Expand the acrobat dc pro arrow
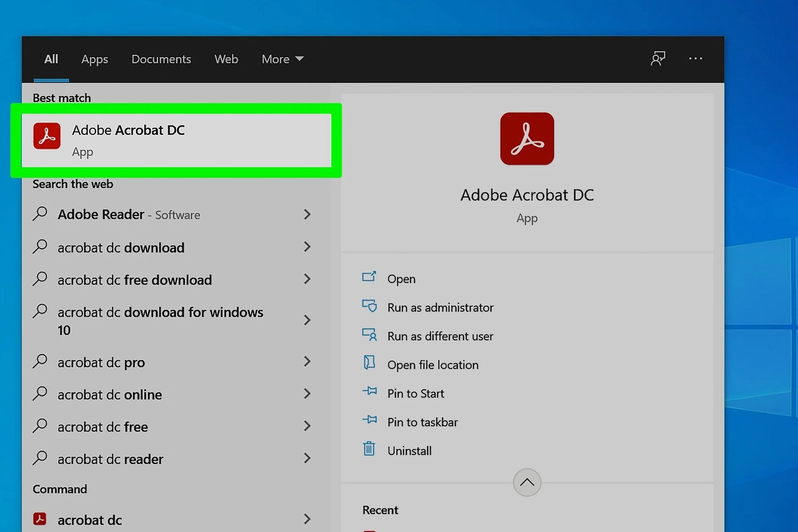 (307, 361)
